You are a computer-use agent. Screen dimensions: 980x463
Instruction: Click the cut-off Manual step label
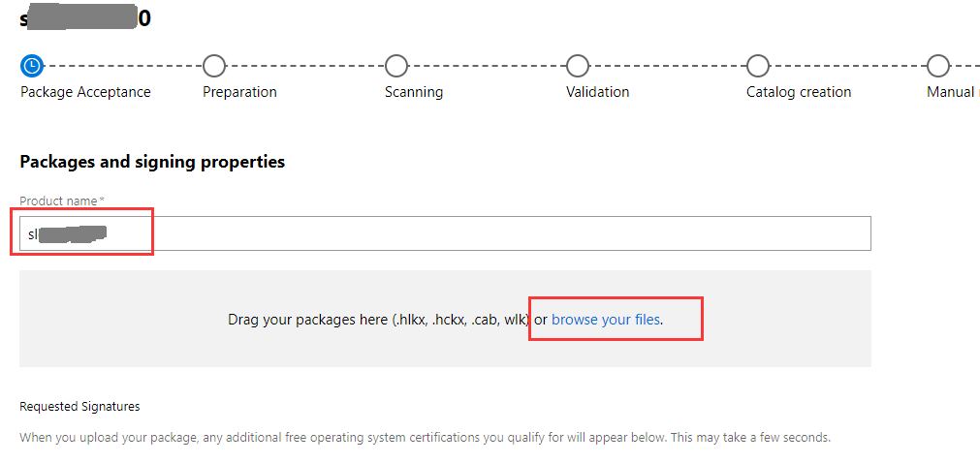tap(953, 92)
